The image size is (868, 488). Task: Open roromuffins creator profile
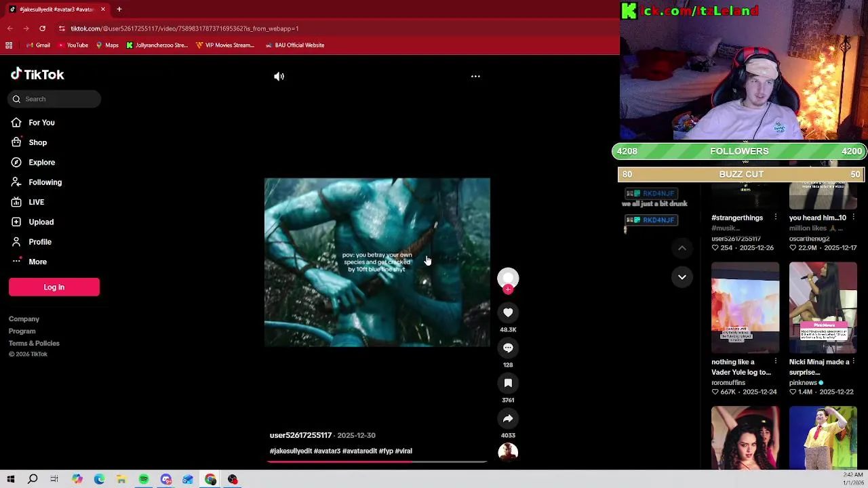pos(728,383)
